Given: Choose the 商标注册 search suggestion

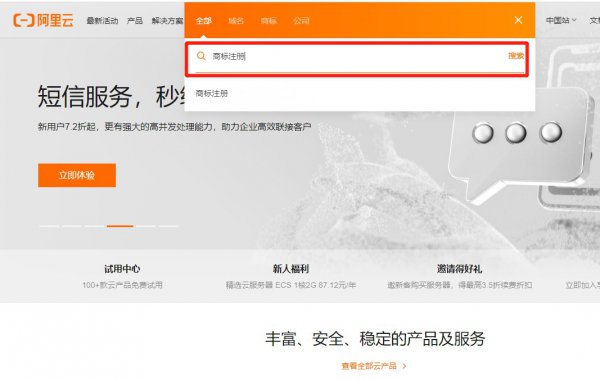Looking at the screenshot, I should point(212,93).
